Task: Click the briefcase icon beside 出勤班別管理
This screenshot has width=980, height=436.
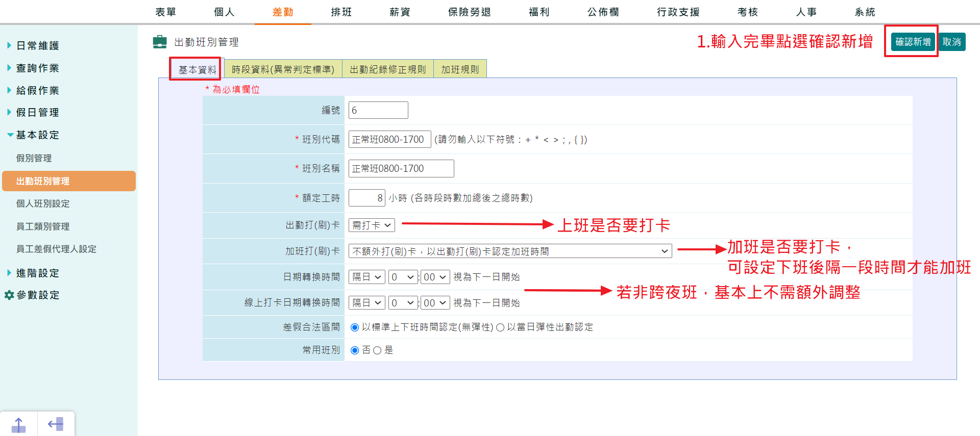Action: coord(160,42)
